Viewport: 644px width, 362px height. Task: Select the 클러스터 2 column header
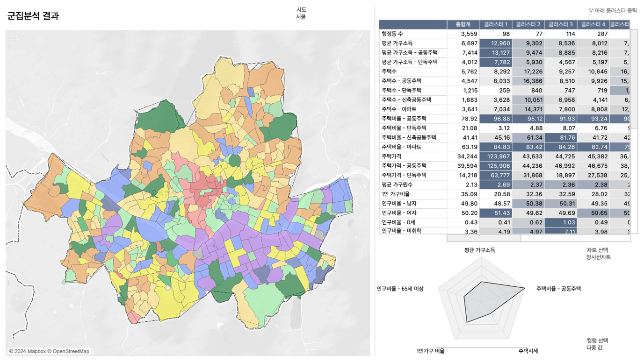[x=528, y=24]
